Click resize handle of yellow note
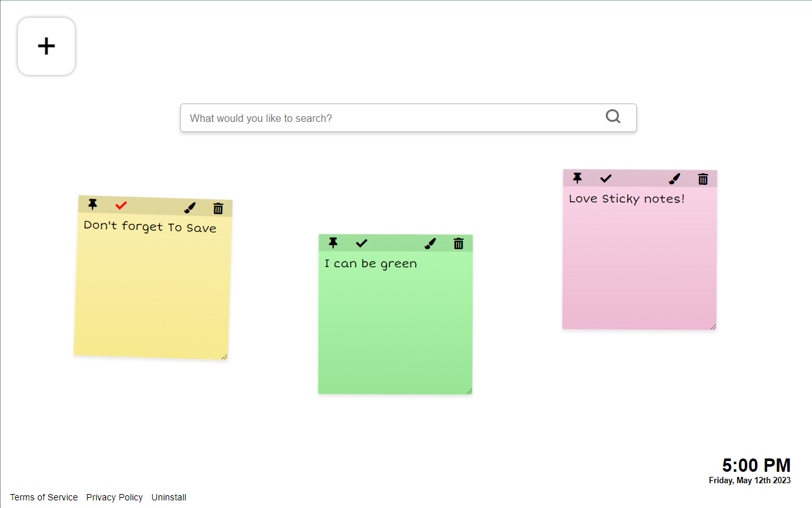The width and height of the screenshot is (812, 508). (x=224, y=357)
